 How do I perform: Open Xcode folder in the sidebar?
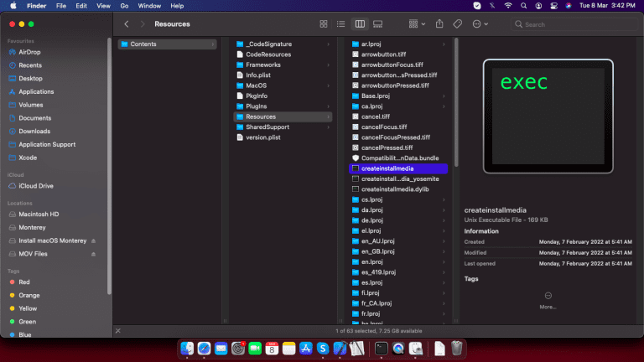point(28,158)
